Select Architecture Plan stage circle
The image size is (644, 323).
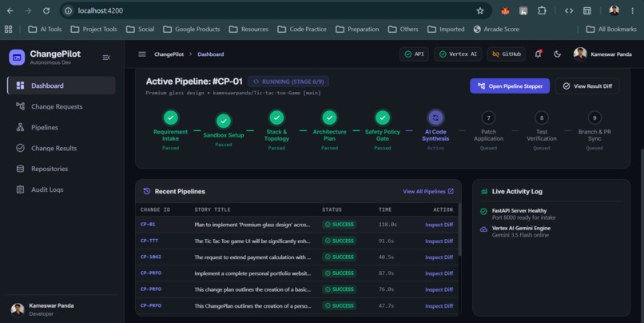pyautogui.click(x=329, y=118)
